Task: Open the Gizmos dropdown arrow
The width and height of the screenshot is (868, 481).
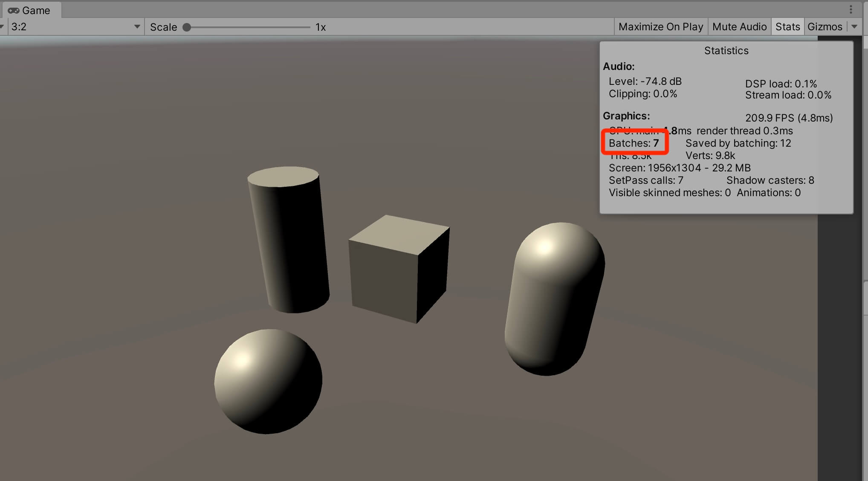Action: coord(854,27)
